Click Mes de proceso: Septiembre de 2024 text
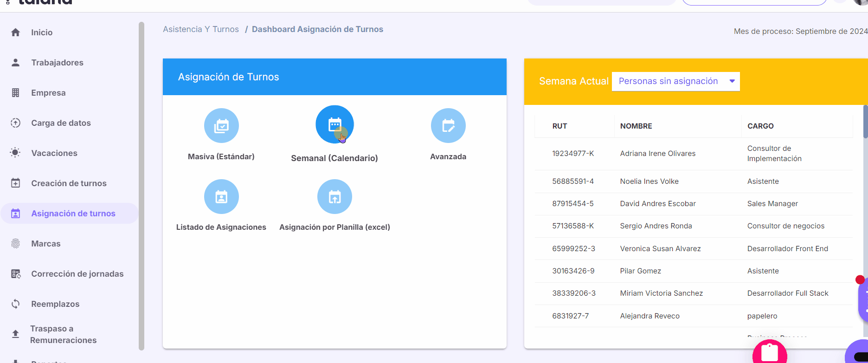Image resolution: width=868 pixels, height=363 pixels. 801,32
